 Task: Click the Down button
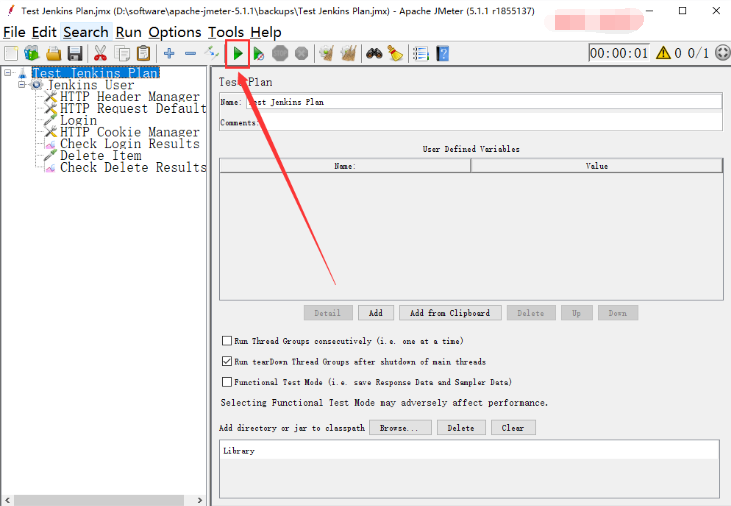point(618,313)
